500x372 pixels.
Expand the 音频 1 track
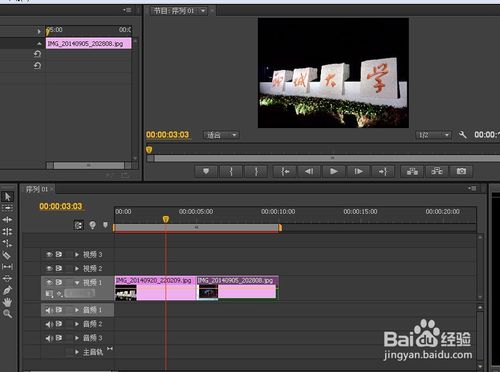tap(77, 310)
